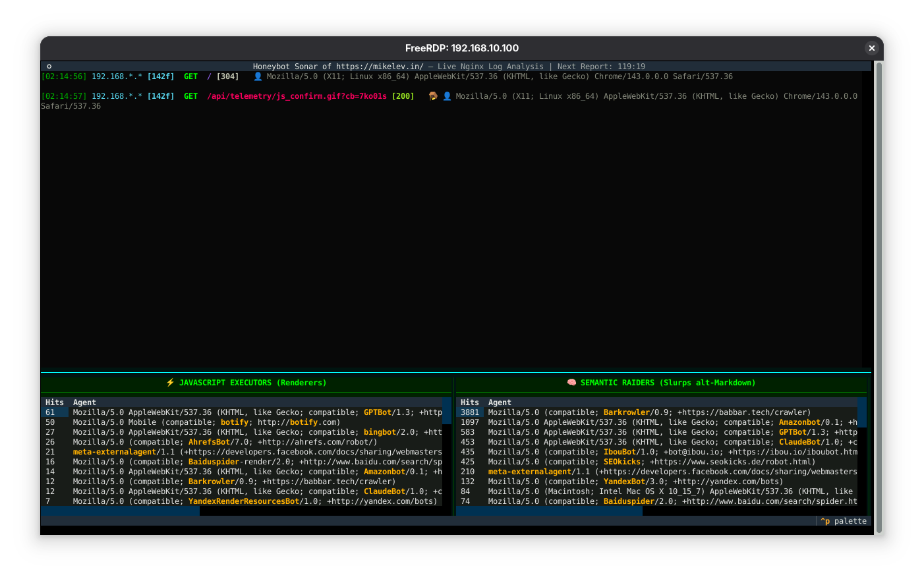Click the Agent header in Semantic Raiders table
This screenshot has width=924, height=579.
500,402
